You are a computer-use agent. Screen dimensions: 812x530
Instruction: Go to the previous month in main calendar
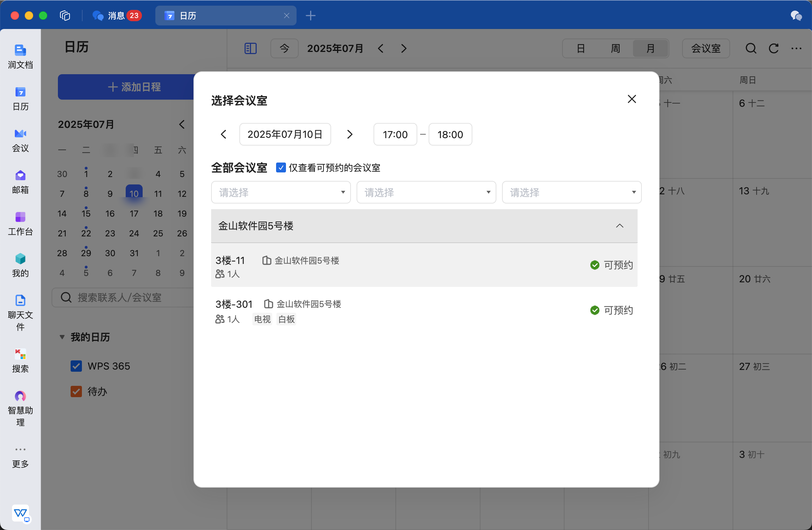point(381,48)
